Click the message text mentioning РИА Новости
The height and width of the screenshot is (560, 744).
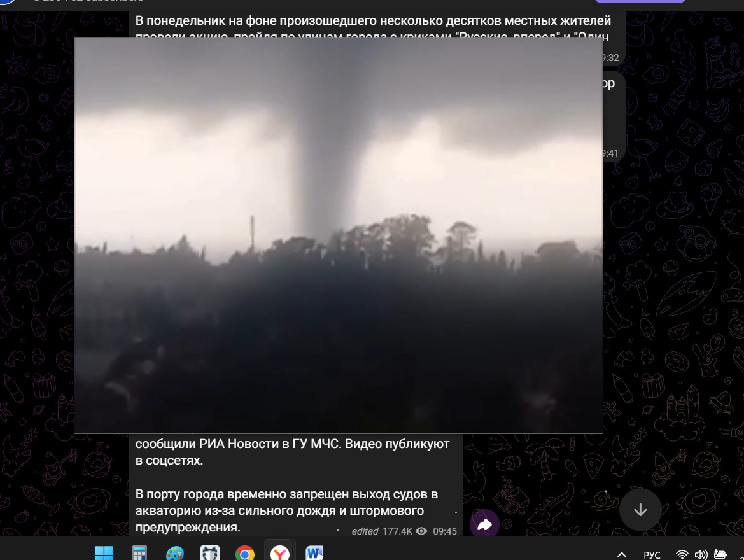[x=293, y=444]
